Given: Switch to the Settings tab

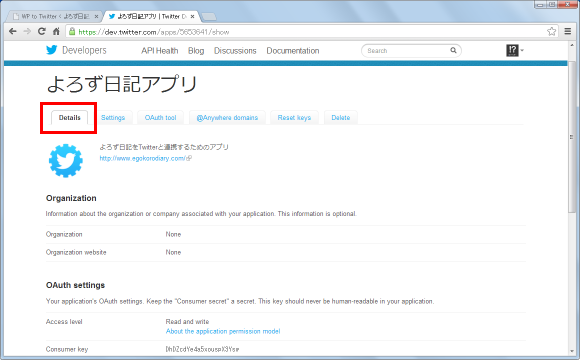Looking at the screenshot, I should [113, 118].
